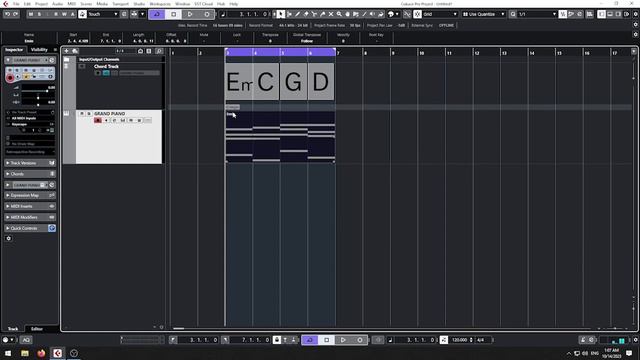Switch to Visibility tab

click(39, 50)
